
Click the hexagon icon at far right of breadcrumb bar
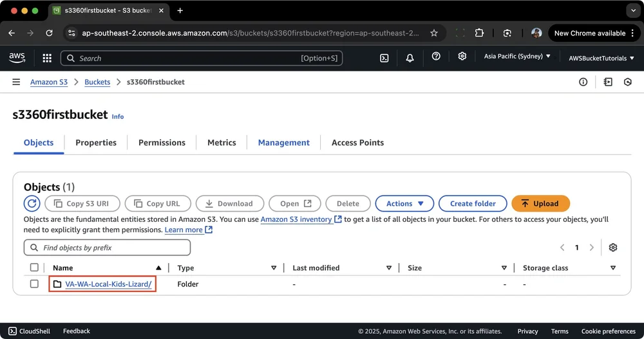(x=627, y=82)
